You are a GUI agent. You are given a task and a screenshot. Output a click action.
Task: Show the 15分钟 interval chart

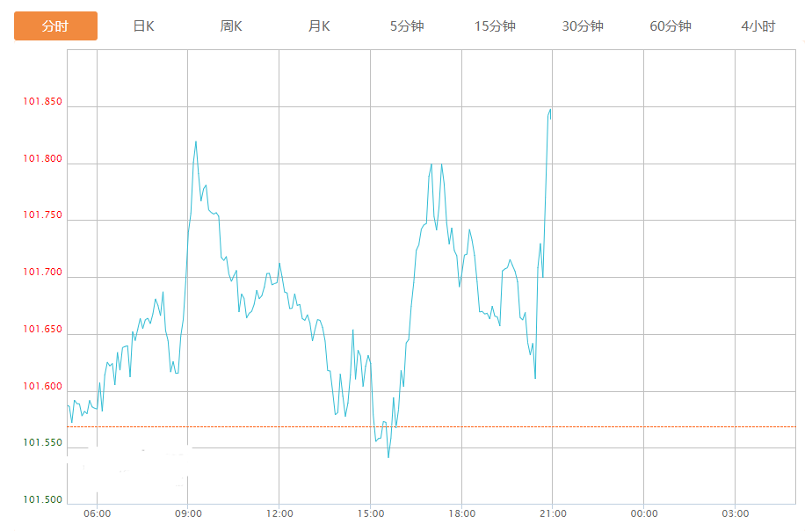(x=495, y=26)
